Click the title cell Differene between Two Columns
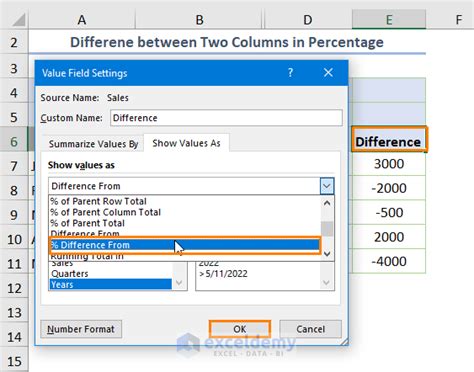 [227, 42]
